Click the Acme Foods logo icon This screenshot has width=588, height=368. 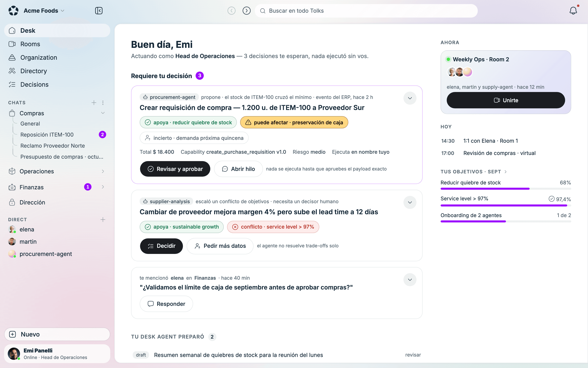click(13, 11)
